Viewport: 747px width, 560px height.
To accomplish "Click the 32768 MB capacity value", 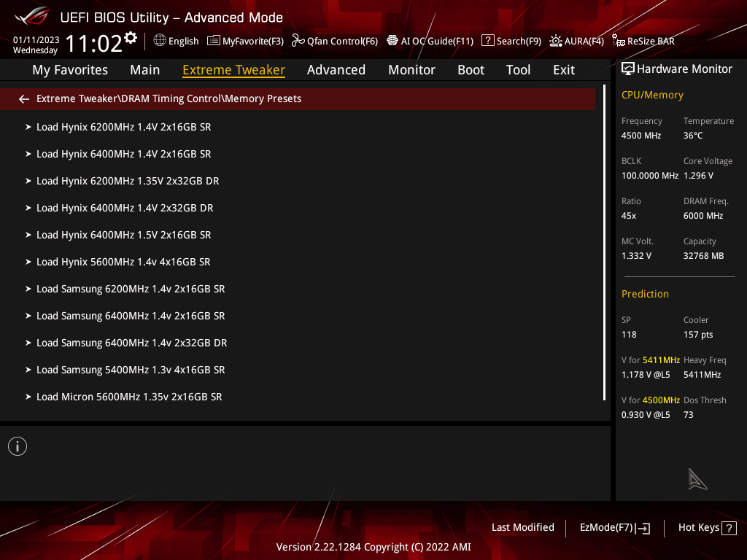I will 704,256.
